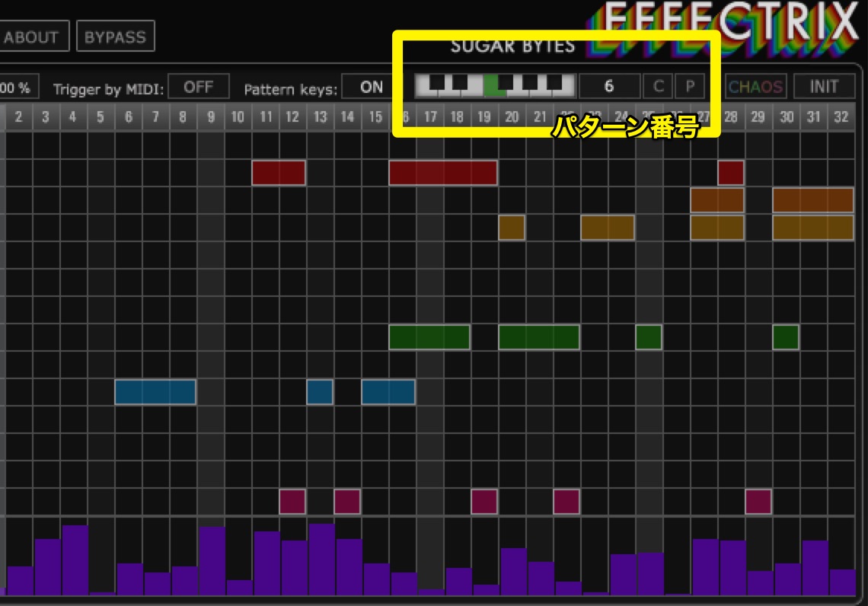Click the step 32 column header
Viewport: 868px width, 606px height.
point(841,117)
